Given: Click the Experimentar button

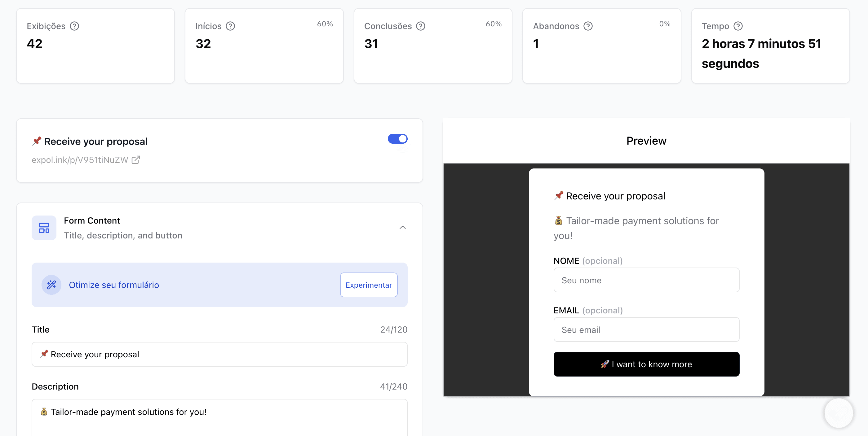Looking at the screenshot, I should click(x=369, y=285).
